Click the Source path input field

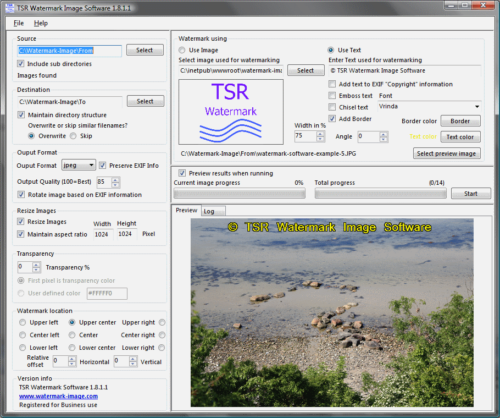70,50
